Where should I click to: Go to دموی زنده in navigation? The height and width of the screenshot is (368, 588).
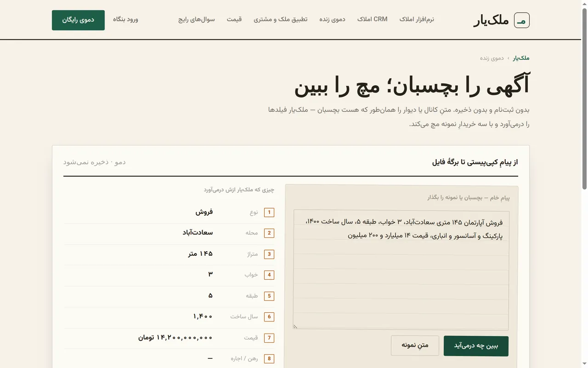tap(332, 19)
